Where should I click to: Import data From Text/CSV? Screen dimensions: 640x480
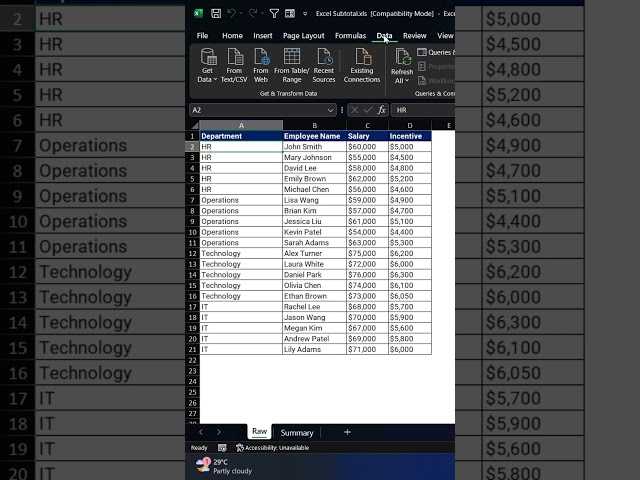234,65
